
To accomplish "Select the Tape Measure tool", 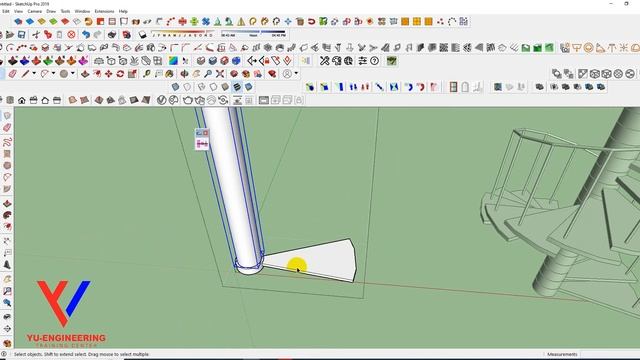I will [x=146, y=74].
